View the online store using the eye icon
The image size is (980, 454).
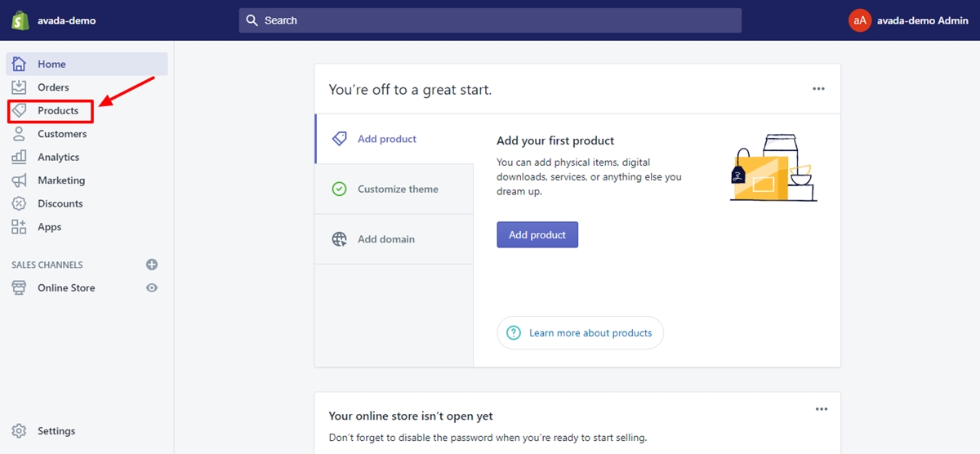click(152, 287)
